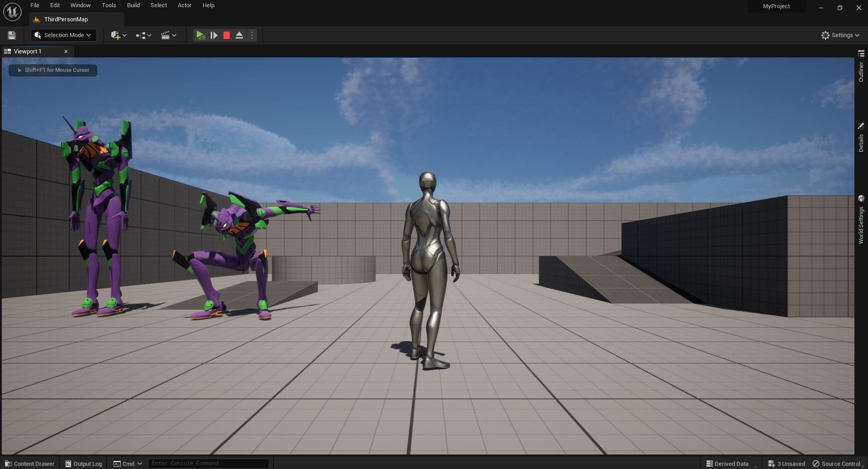Viewport: 868px width, 469px height.
Task: Open the Blueprints toolbar dropdown
Action: [143, 35]
